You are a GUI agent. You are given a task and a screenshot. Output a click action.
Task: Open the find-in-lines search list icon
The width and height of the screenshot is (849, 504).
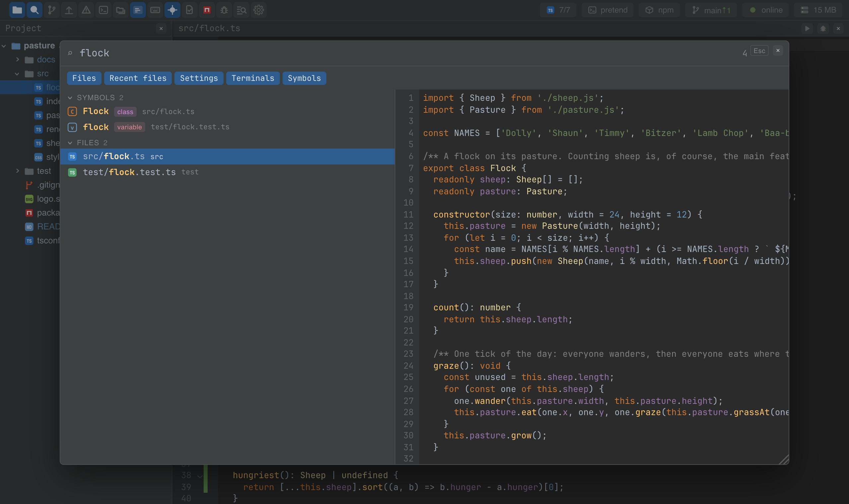click(x=241, y=10)
